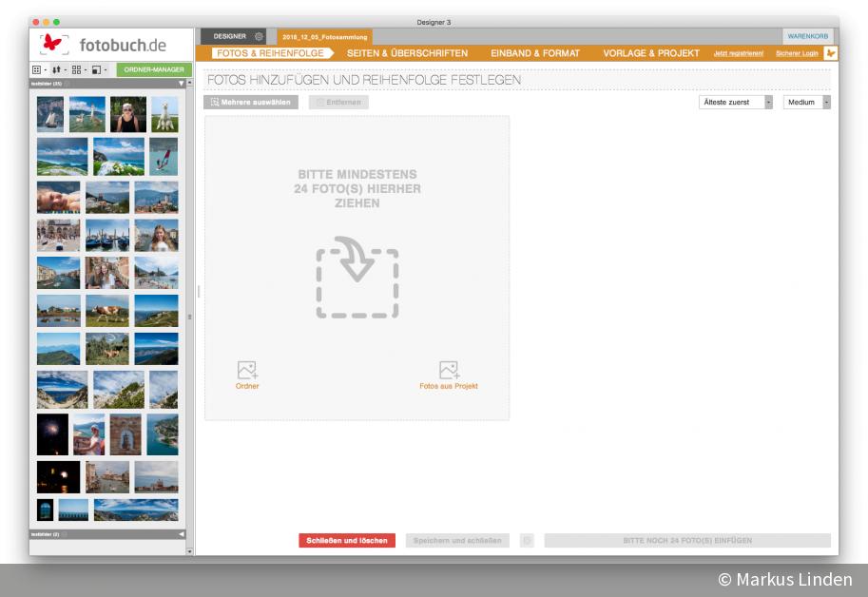
Task: Click the butterfly icon beside Sicherer Login
Action: [x=830, y=53]
